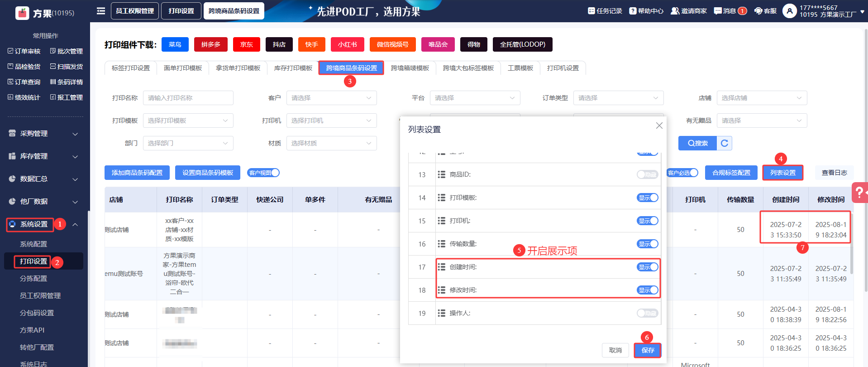Screen dimensions: 868x367
Task: Click the 合规标签配置 button
Action: (x=731, y=173)
